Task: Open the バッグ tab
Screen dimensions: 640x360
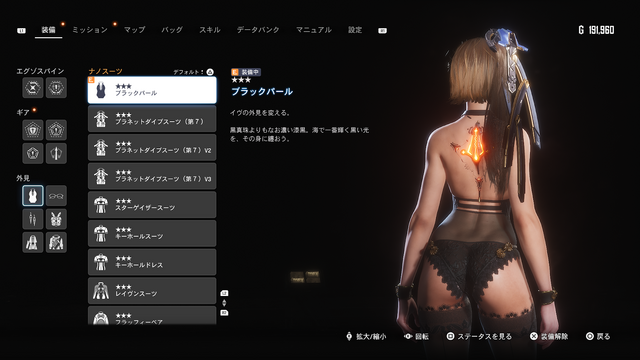Action: (172, 30)
